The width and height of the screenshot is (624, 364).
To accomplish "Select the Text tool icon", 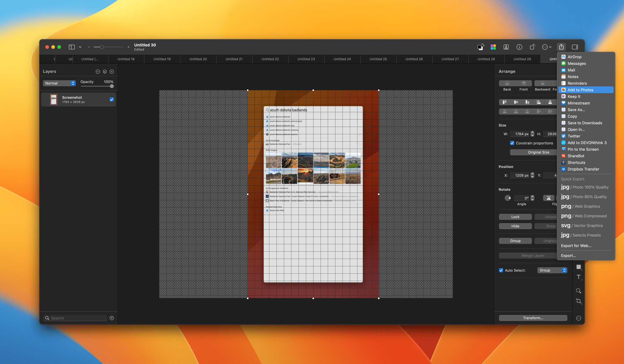I will click(579, 277).
